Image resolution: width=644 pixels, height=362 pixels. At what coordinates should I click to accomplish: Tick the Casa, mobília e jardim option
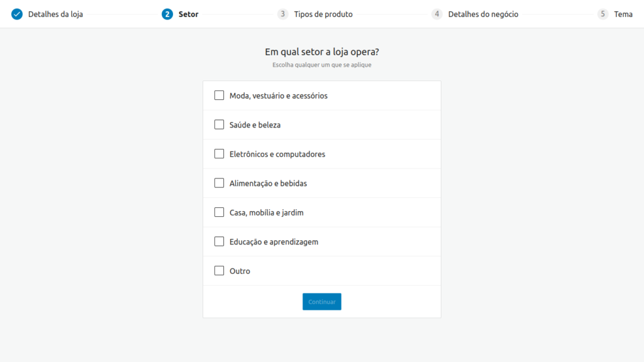[219, 212]
